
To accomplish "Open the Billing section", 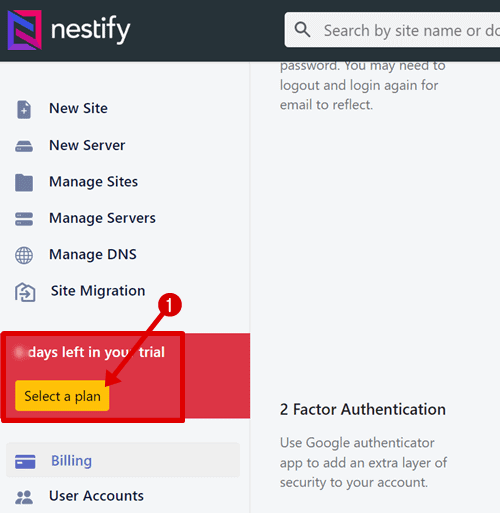I will [x=123, y=460].
